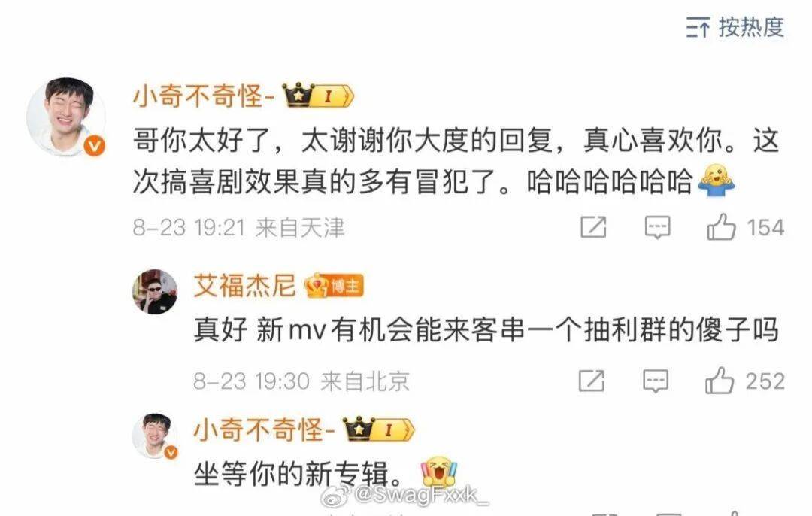
Task: Open 小奇不奇怪- profile from the top comment username
Action: point(203,96)
